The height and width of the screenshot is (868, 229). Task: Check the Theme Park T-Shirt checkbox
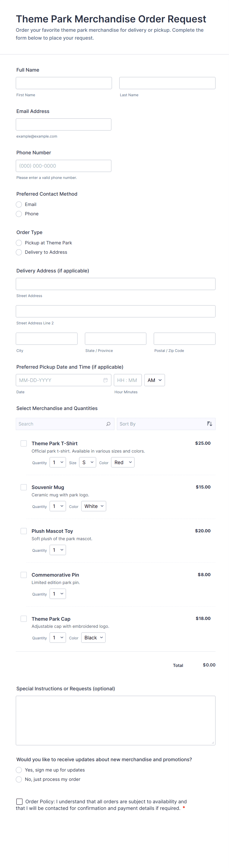coord(24,443)
